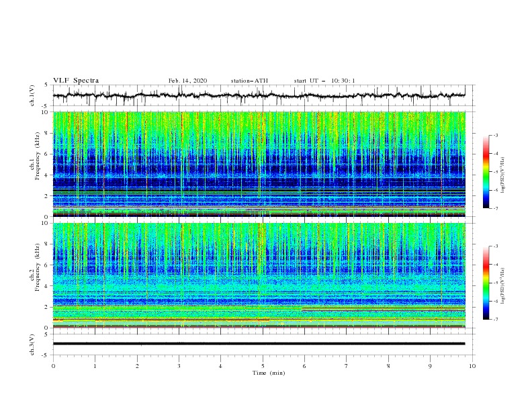Click the '-5' tick on ch.3(V) axis
Viewport: 532px width, 411px height.
pyautogui.click(x=46, y=356)
